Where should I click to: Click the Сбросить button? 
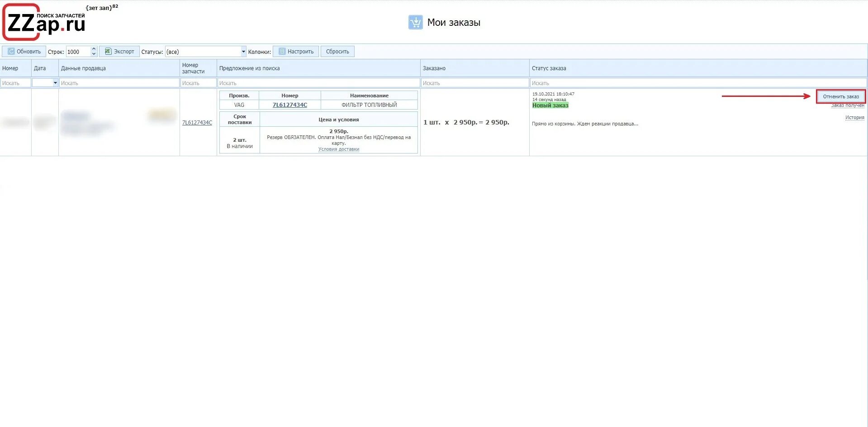point(337,52)
